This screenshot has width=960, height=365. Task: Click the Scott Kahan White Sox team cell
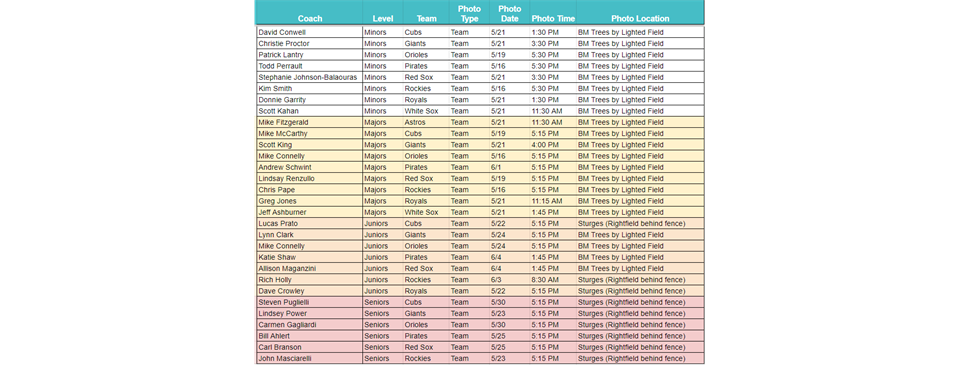pyautogui.click(x=426, y=111)
